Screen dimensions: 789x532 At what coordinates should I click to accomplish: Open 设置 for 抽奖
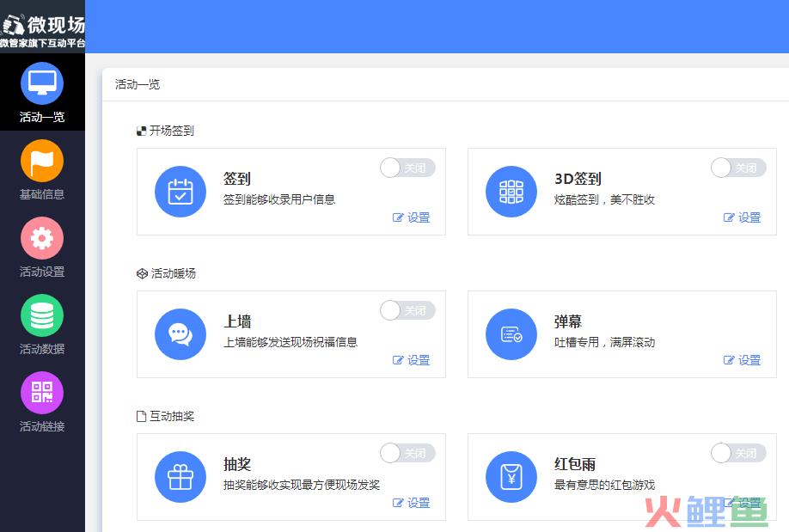pos(411,503)
